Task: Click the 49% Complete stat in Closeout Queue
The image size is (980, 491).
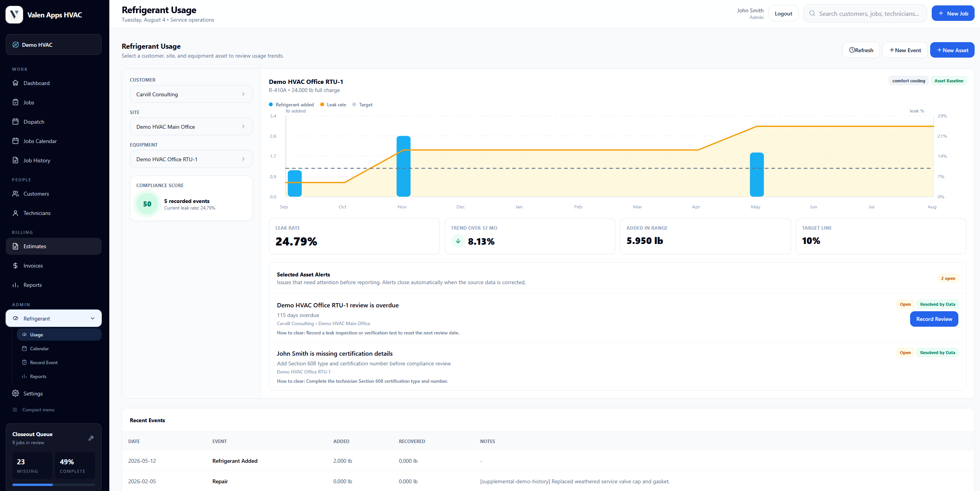Action: click(x=75, y=465)
